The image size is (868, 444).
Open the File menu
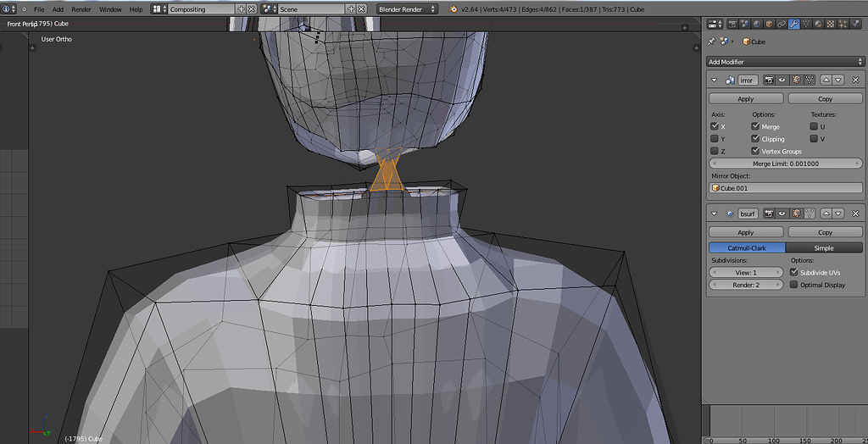[39, 9]
